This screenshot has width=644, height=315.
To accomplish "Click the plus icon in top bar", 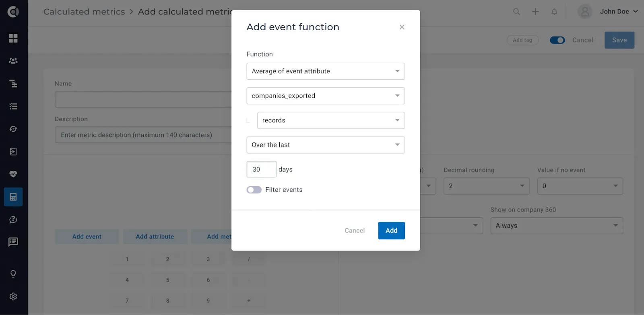I will [x=535, y=12].
